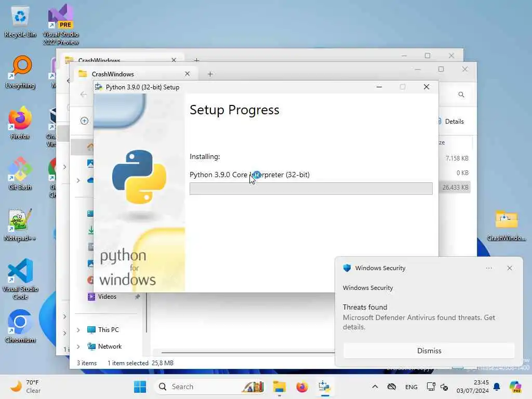
Task: Open Git Bash desktop shortcut
Action: (x=20, y=174)
